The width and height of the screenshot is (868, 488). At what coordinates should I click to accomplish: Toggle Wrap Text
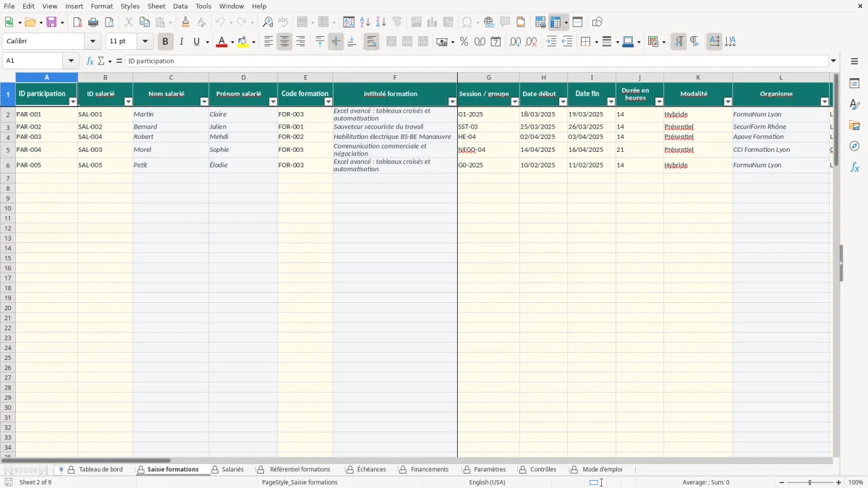click(x=372, y=42)
